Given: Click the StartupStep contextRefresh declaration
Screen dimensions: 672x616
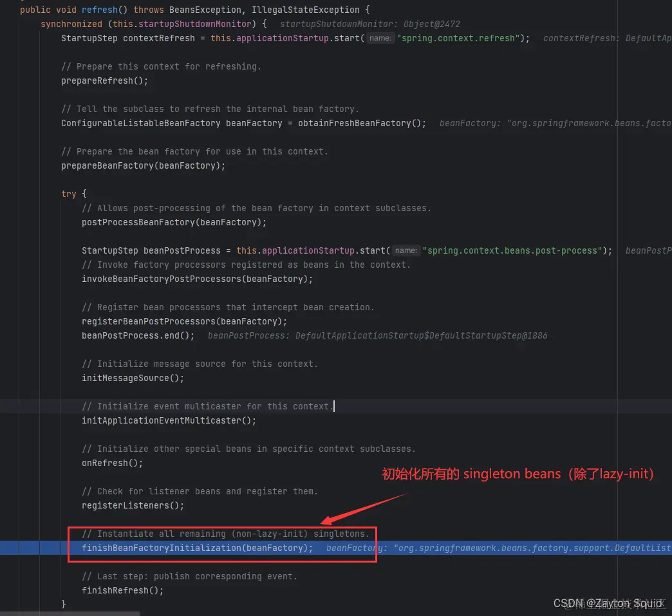Looking at the screenshot, I should click(x=127, y=38).
